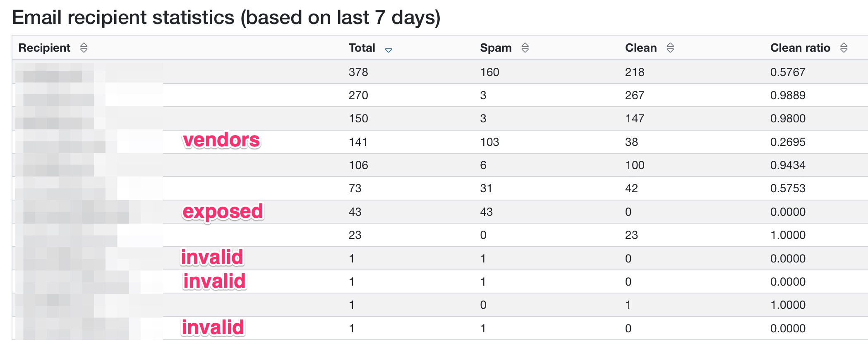Select the row with total 73
This screenshot has height=353, width=868.
pyautogui.click(x=440, y=188)
